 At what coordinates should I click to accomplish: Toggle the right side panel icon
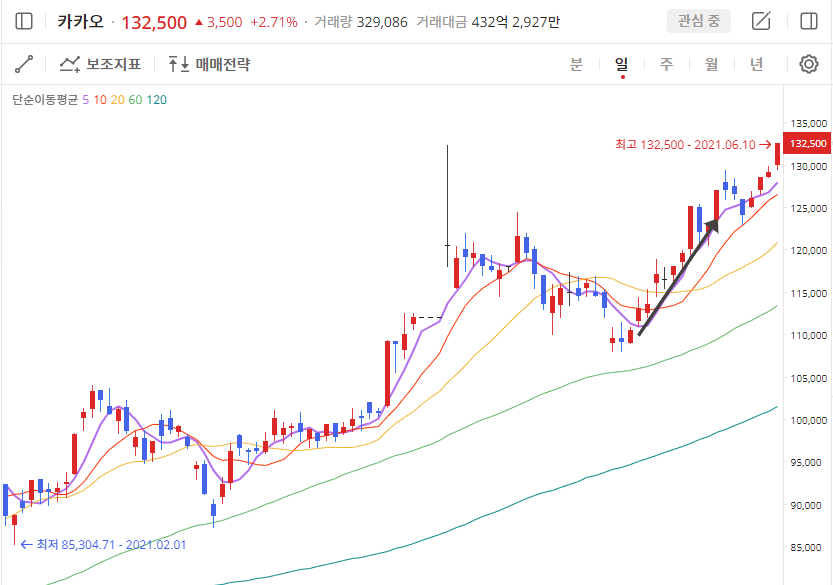click(x=809, y=21)
